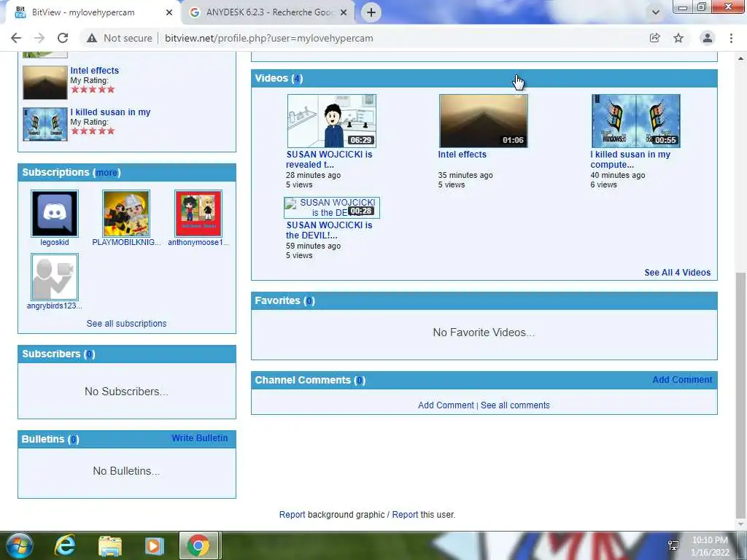
Task: Click See All 4 Videos link
Action: [x=678, y=273]
